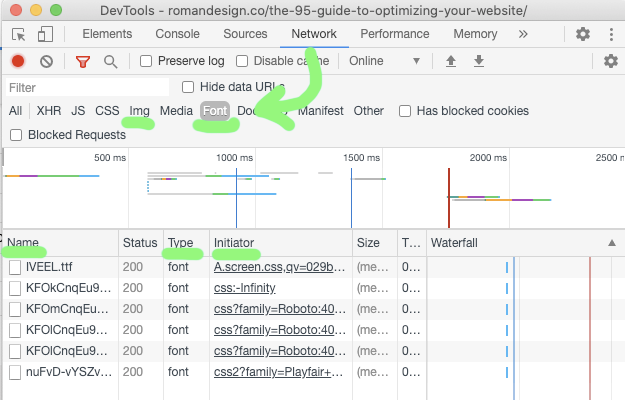Toggle the device toolbar icon
Image resolution: width=625 pixels, height=400 pixels.
coord(45,34)
